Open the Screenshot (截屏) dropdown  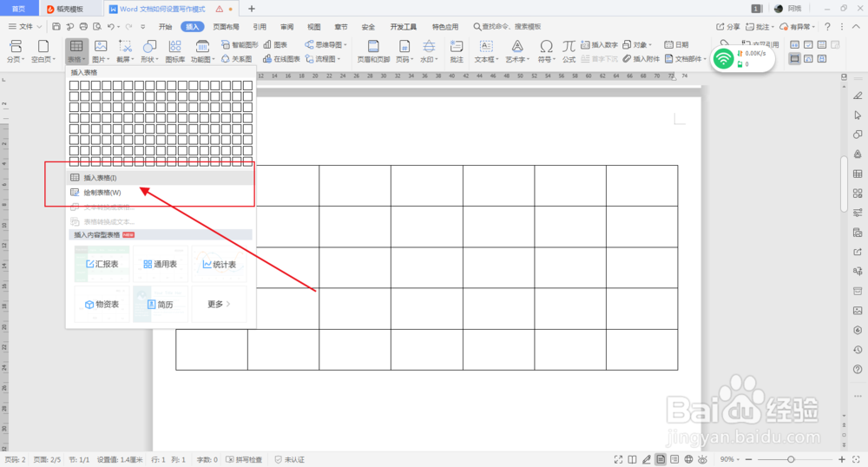click(x=125, y=51)
